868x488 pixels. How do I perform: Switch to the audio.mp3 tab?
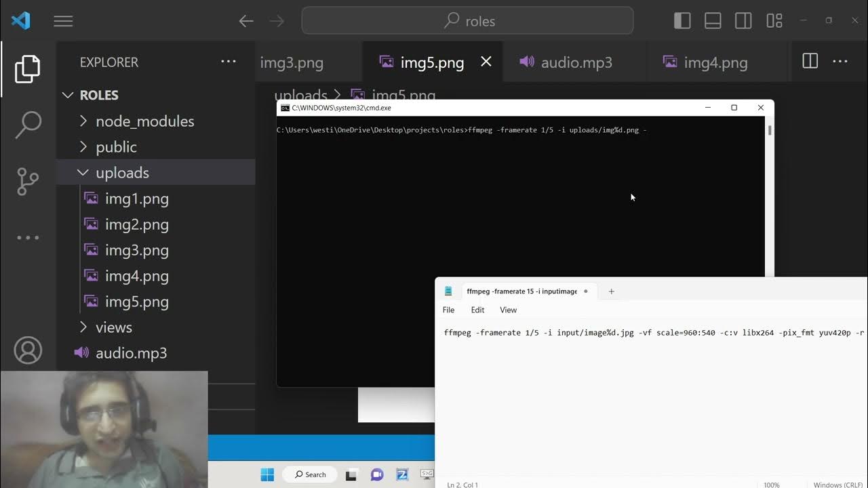(x=576, y=62)
